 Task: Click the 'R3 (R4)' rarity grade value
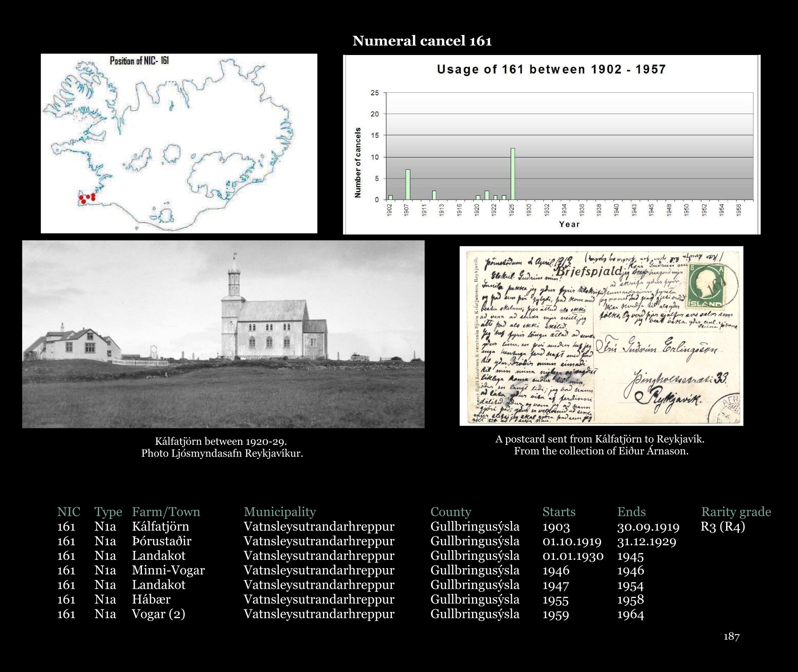pos(722,526)
